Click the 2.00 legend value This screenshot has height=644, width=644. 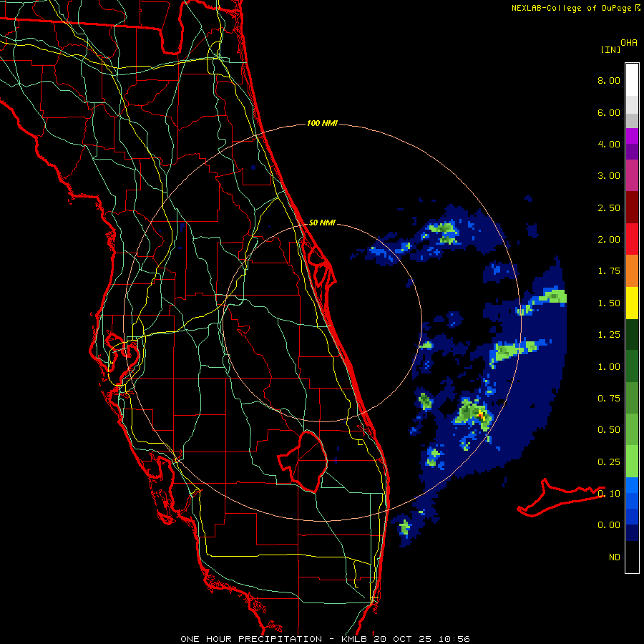(x=609, y=240)
